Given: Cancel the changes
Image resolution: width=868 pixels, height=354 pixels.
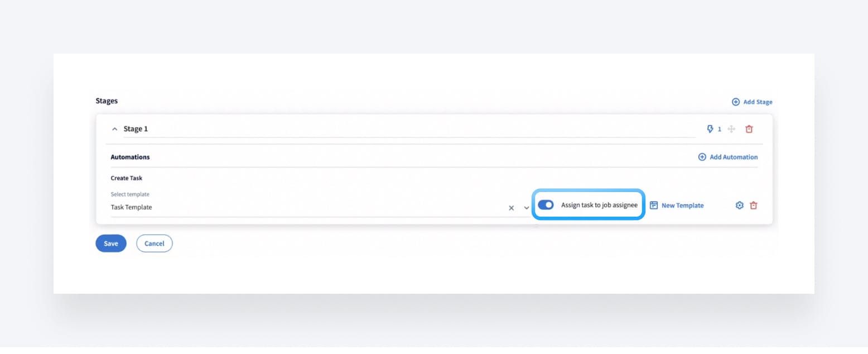Looking at the screenshot, I should tap(155, 243).
